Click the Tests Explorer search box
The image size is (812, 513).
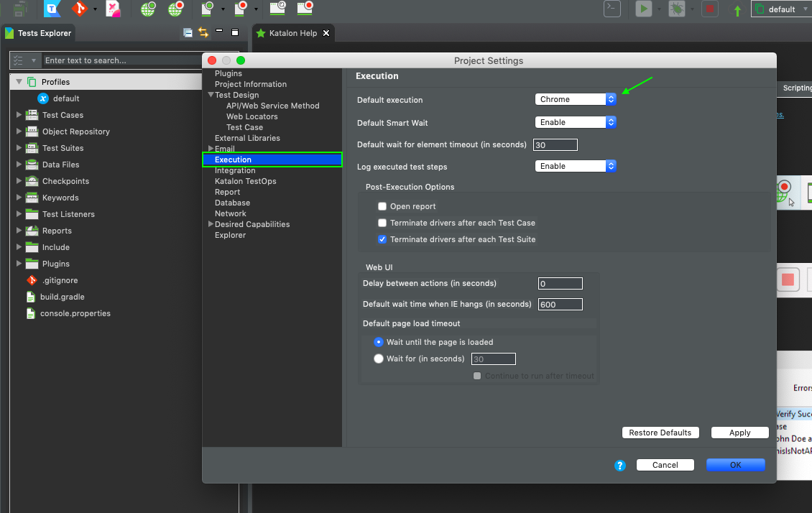tap(122, 60)
